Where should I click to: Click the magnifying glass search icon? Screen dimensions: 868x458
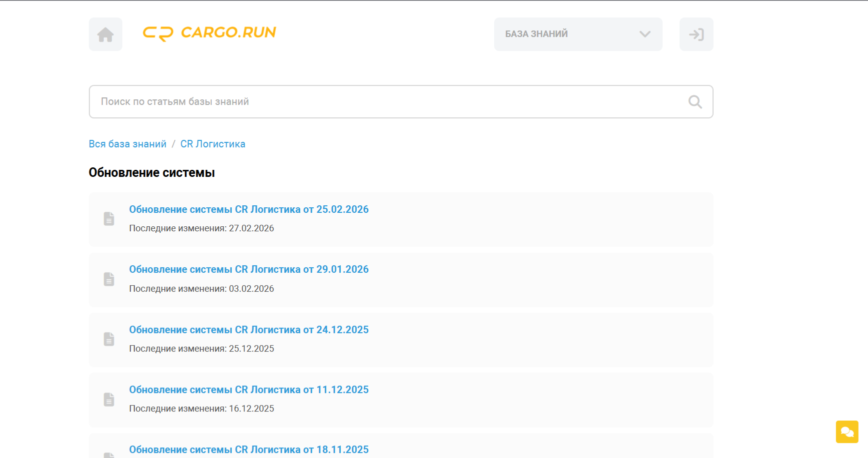695,102
